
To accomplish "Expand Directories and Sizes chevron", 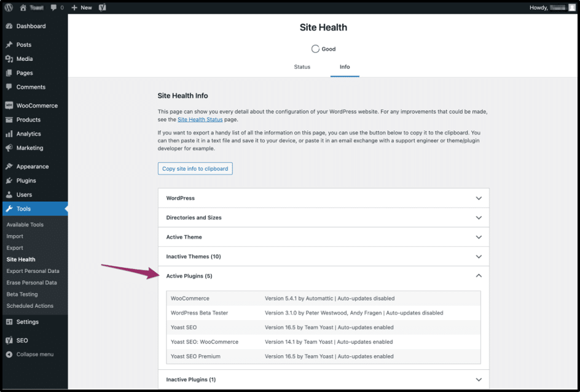I will (x=479, y=218).
